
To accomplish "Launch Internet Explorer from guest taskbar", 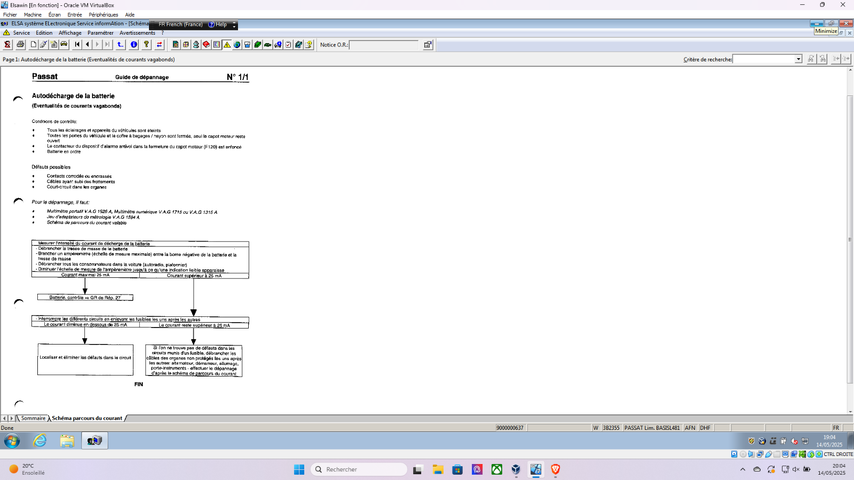I will click(x=40, y=440).
